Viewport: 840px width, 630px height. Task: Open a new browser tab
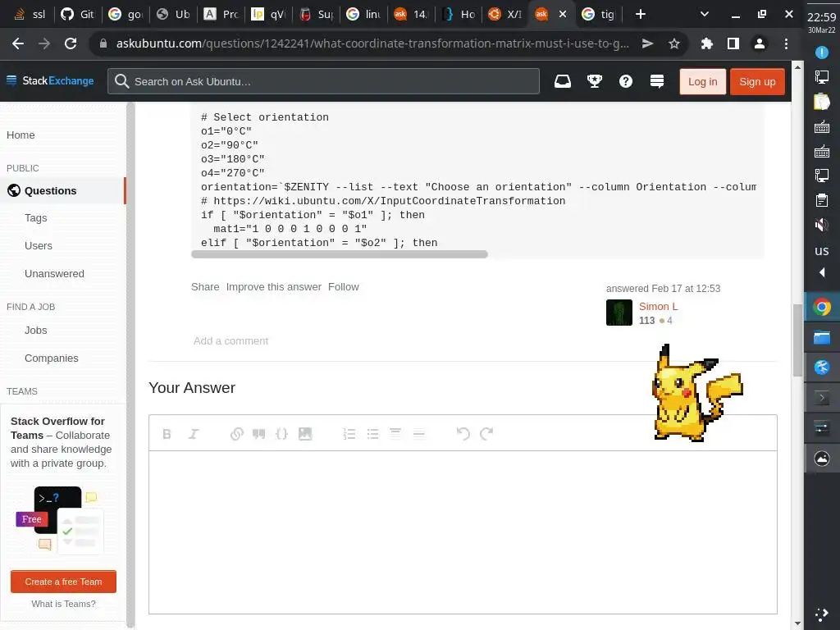[640, 14]
